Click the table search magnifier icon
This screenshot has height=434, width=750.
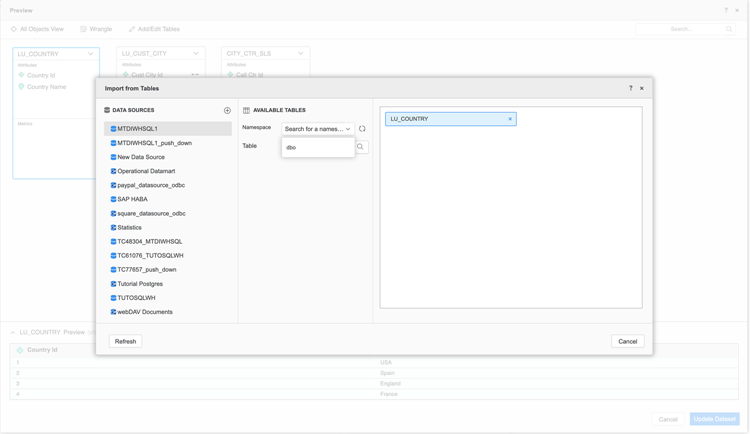click(x=361, y=147)
